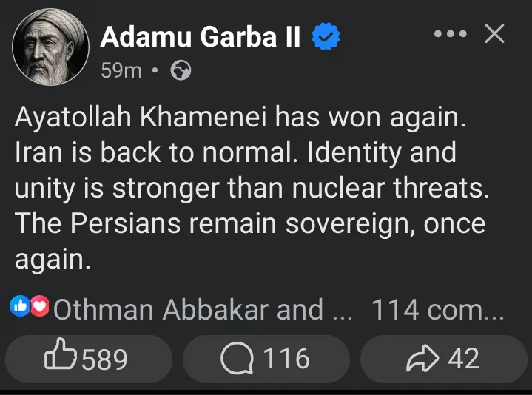Click the globe public-audience icon

coord(181,71)
